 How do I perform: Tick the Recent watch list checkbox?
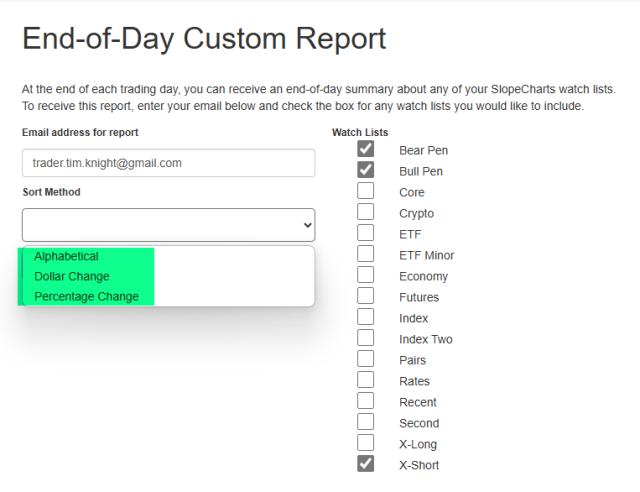[x=366, y=402]
